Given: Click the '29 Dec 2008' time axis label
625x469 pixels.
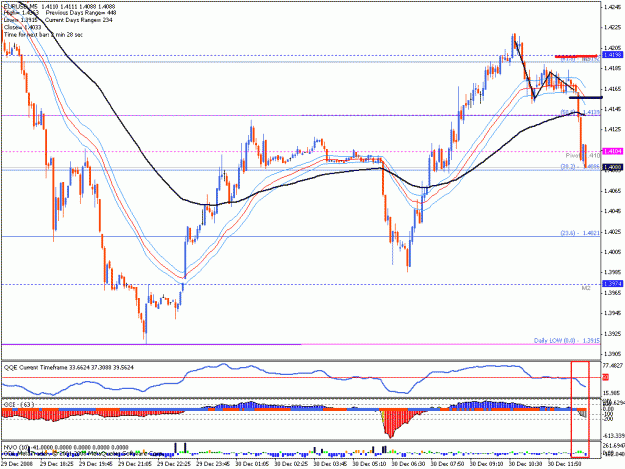Looking at the screenshot, I should pos(17,464).
